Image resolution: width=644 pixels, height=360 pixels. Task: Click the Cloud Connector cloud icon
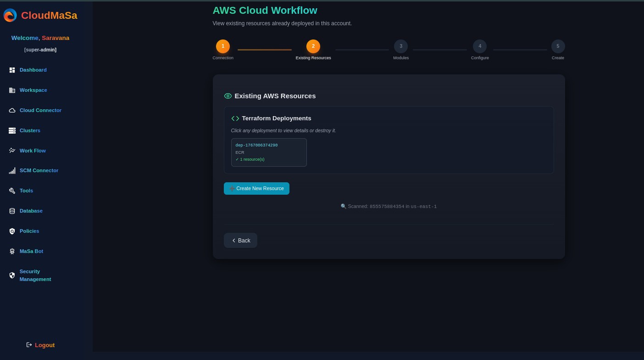[x=12, y=111]
